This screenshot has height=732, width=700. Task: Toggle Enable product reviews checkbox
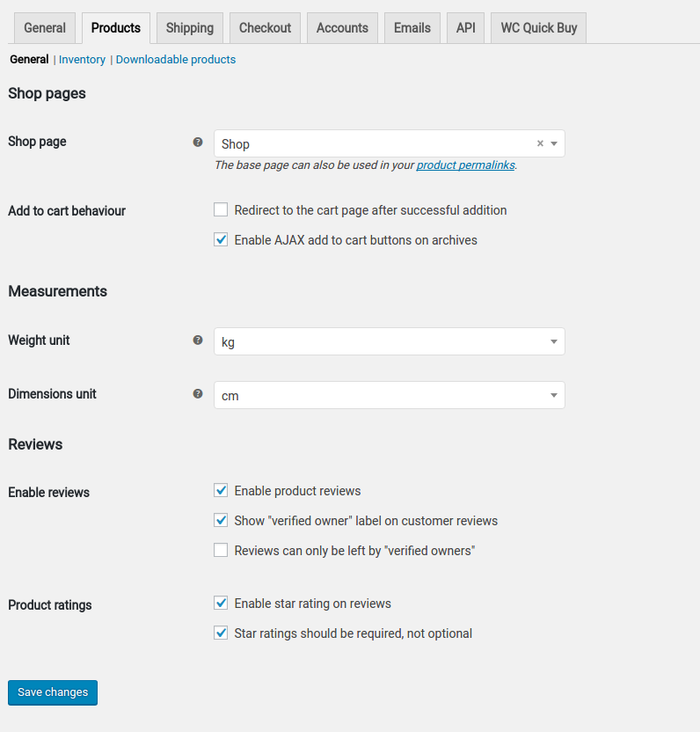(221, 491)
